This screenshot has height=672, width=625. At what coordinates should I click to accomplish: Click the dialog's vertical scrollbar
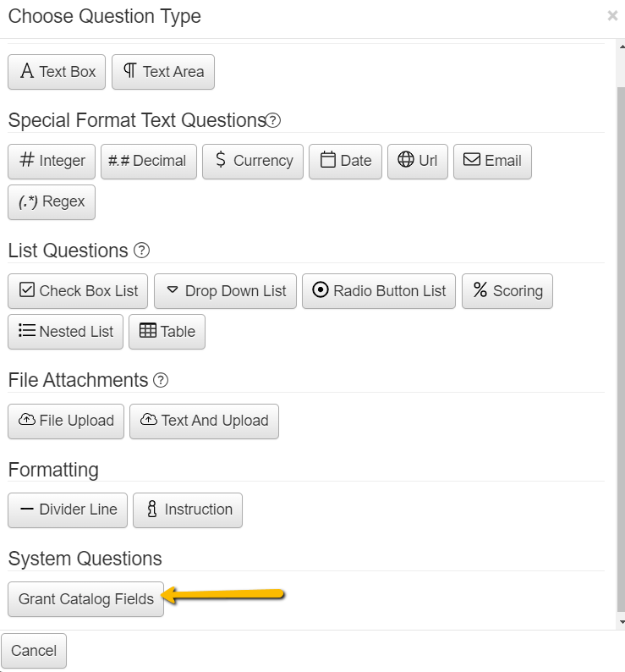621,339
